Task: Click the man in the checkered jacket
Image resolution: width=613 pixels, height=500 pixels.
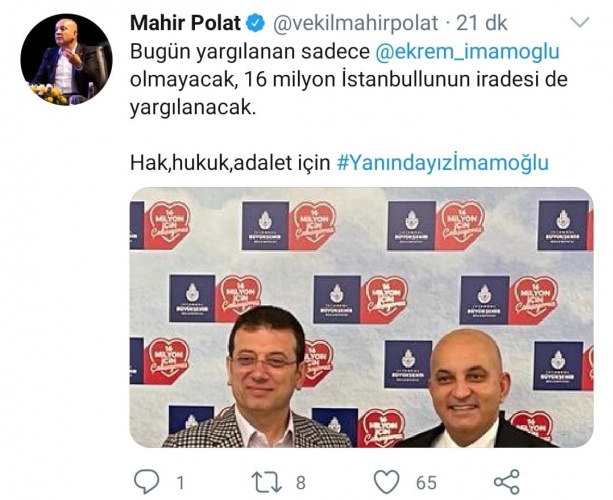Action: pyautogui.click(x=260, y=377)
